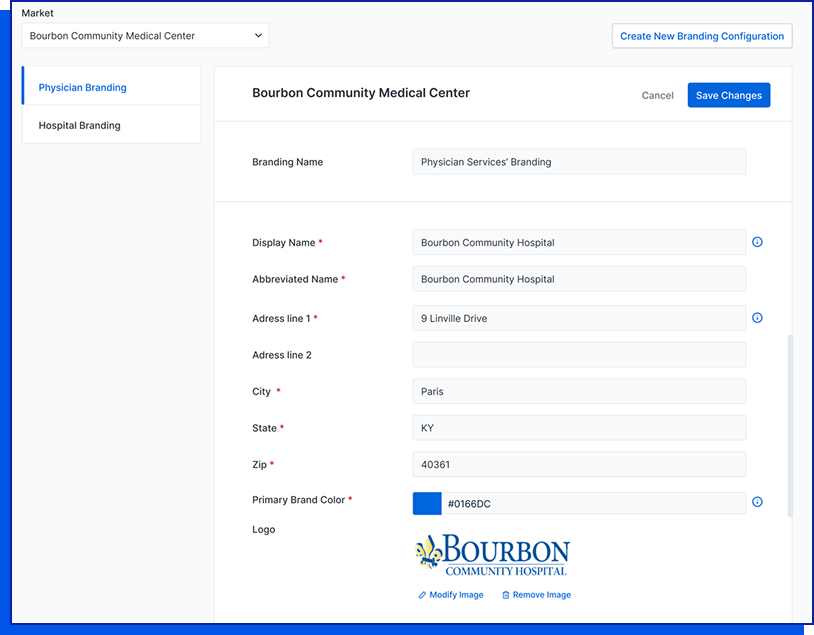Open the Market dropdown
The image size is (814, 635).
click(x=145, y=36)
